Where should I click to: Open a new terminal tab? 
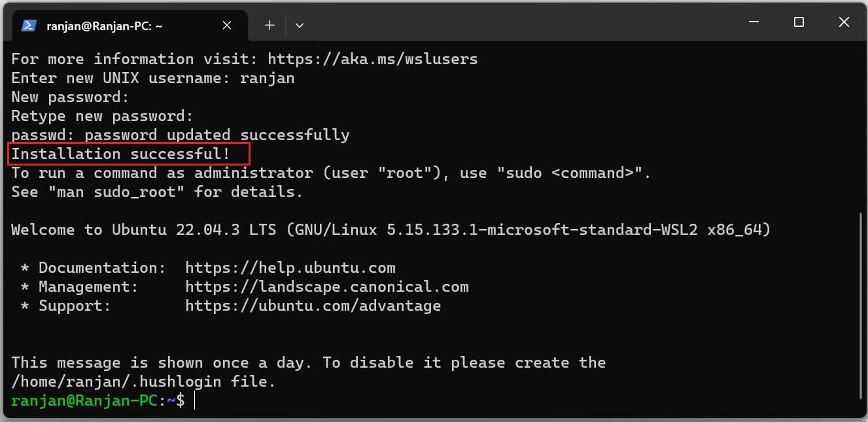269,25
